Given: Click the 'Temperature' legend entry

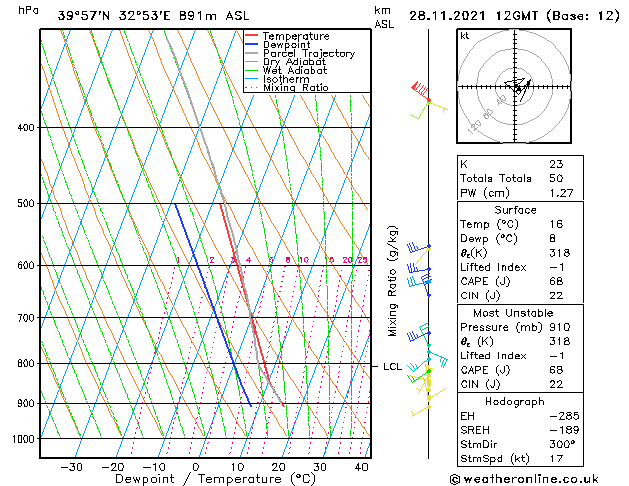Looking at the screenshot, I should click(296, 36).
